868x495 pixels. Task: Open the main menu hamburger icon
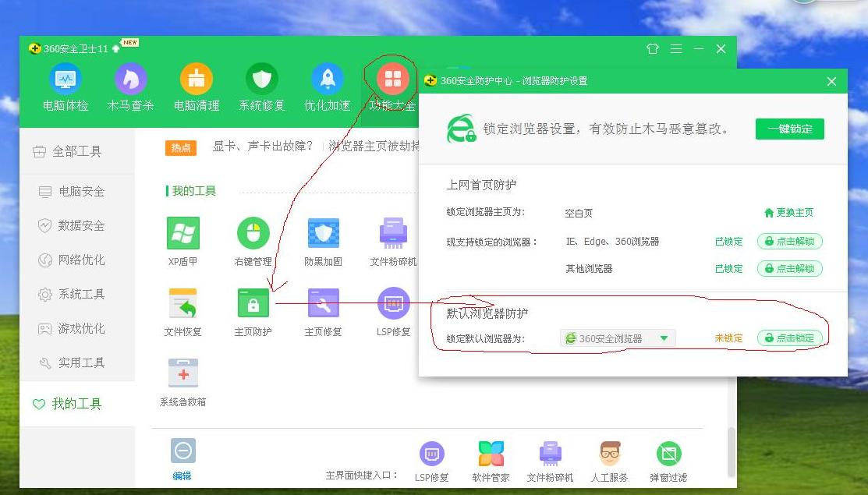[676, 48]
